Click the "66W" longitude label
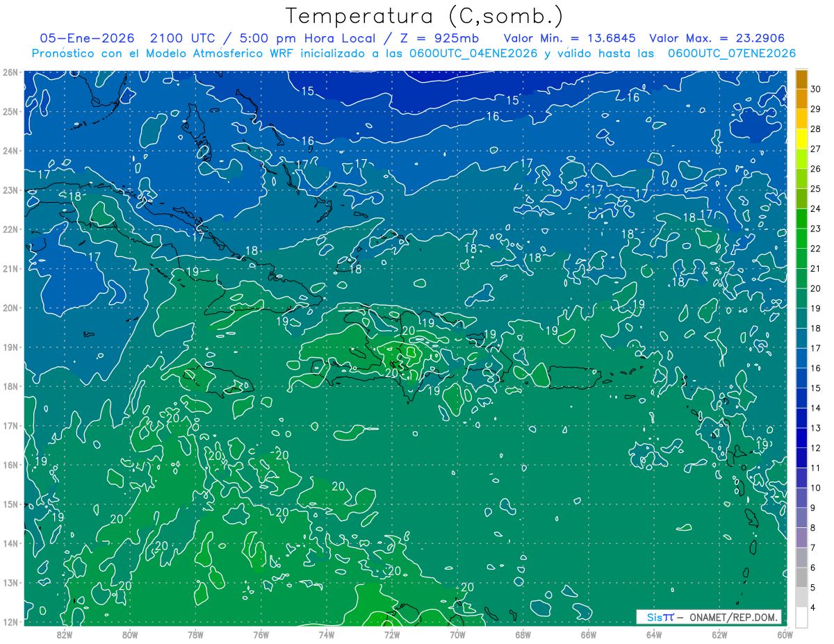 [589, 634]
